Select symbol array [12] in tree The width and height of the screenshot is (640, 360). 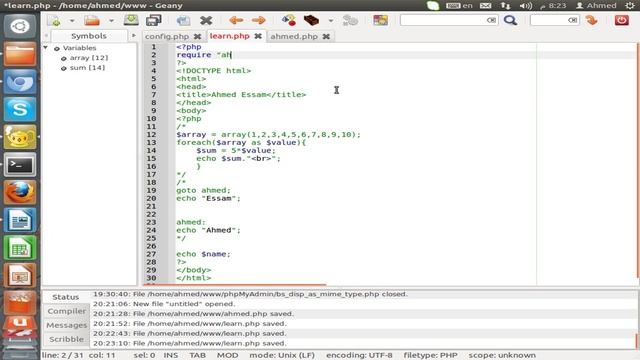click(x=89, y=58)
